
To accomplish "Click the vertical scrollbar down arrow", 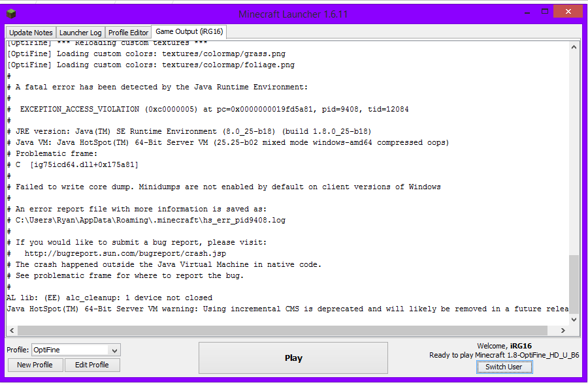I will click(574, 320).
